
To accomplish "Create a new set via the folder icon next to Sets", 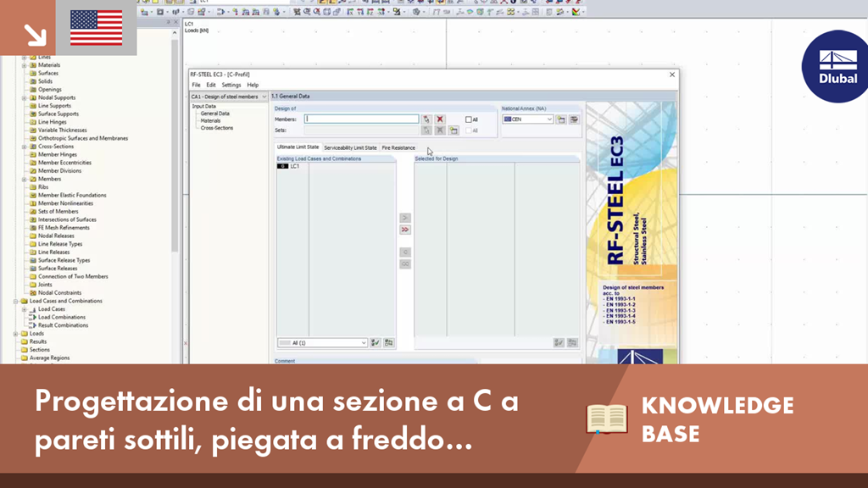I will point(453,131).
